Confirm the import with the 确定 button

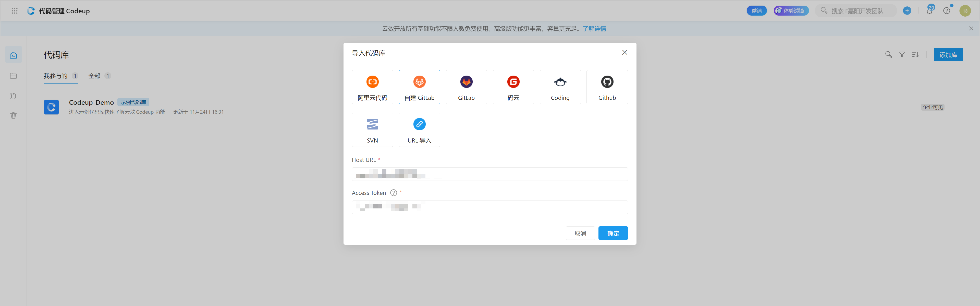[x=612, y=233]
